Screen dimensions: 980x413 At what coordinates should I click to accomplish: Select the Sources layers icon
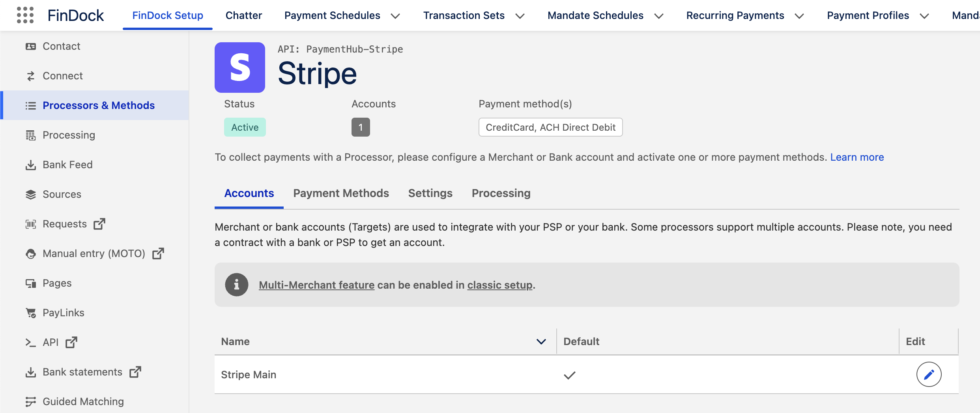[31, 194]
